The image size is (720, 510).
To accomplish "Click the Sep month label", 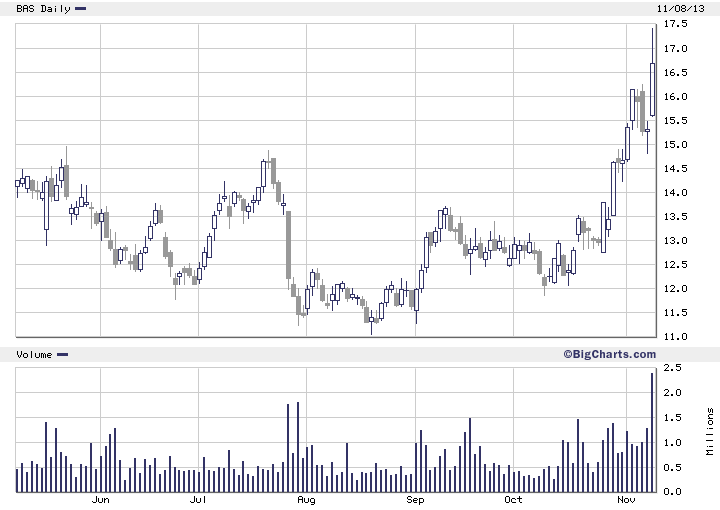I will coord(415,499).
